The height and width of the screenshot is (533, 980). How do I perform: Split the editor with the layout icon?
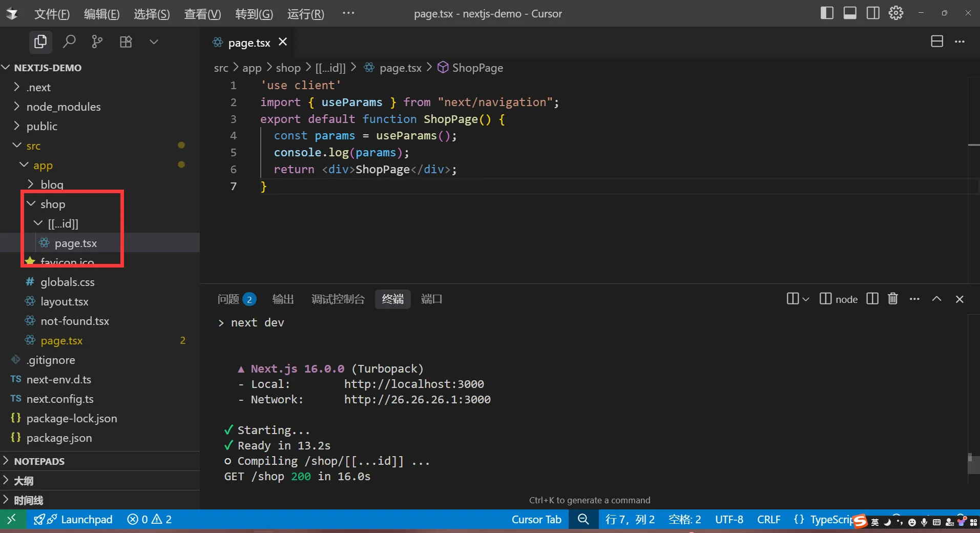(936, 42)
